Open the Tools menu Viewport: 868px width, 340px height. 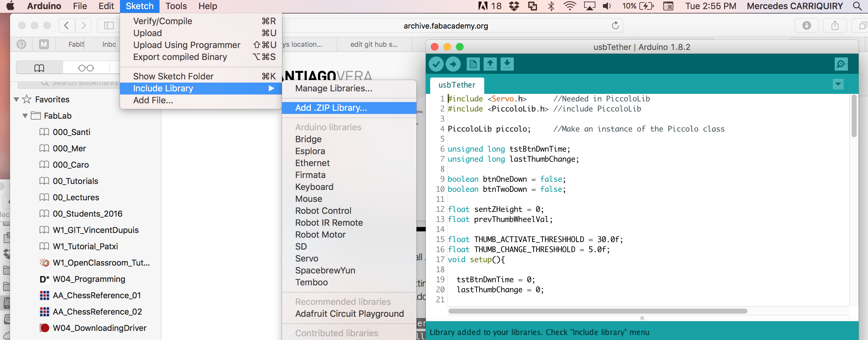click(176, 6)
